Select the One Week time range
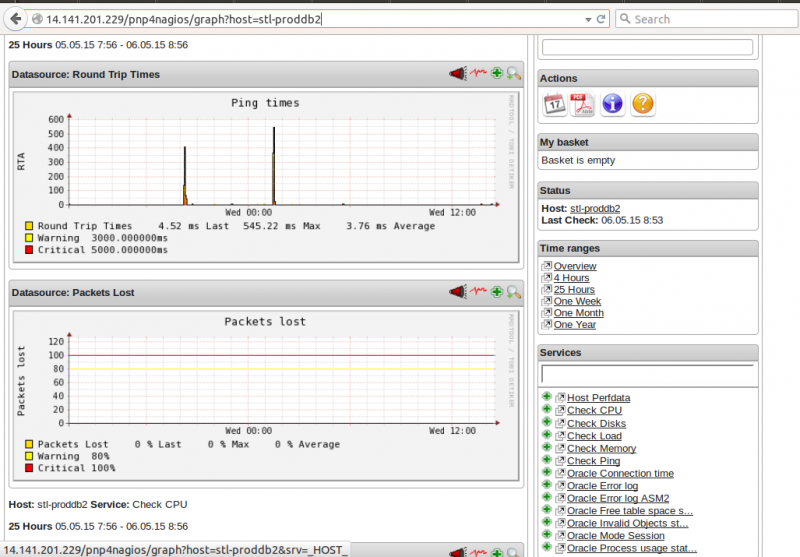 (577, 301)
